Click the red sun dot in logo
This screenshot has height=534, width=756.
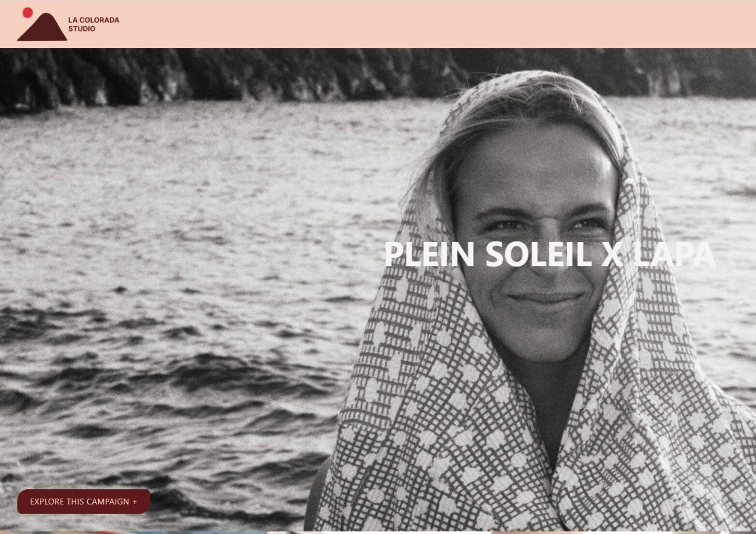pos(27,12)
